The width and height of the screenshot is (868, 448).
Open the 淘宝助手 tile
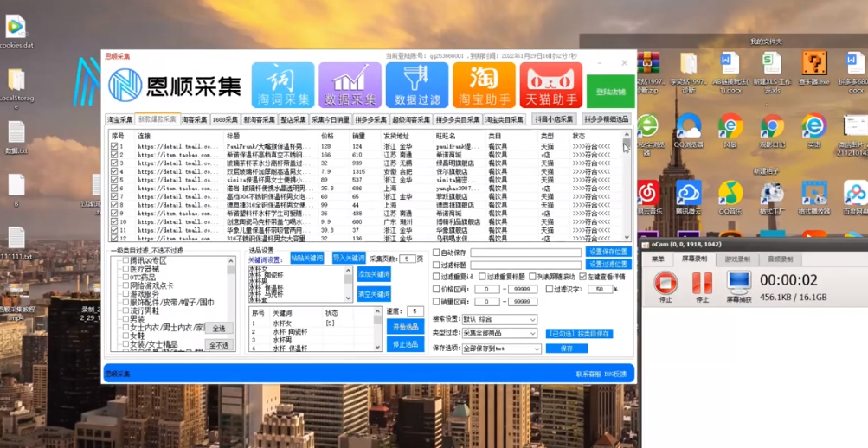coord(484,85)
